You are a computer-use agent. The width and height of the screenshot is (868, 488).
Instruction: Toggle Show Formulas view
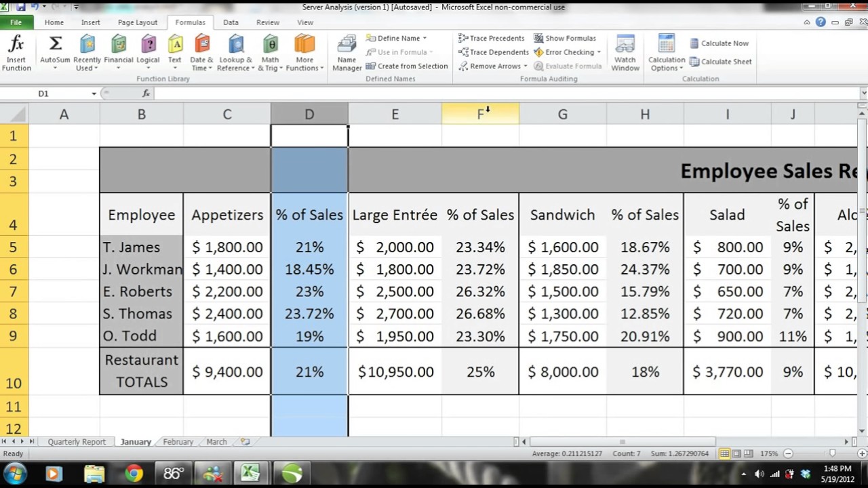(565, 39)
